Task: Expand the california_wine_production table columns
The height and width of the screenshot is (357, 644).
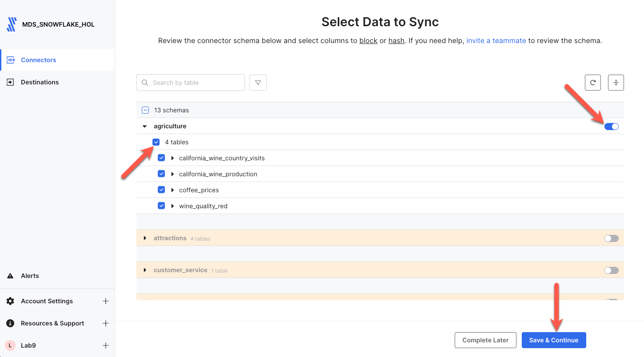Action: (172, 174)
